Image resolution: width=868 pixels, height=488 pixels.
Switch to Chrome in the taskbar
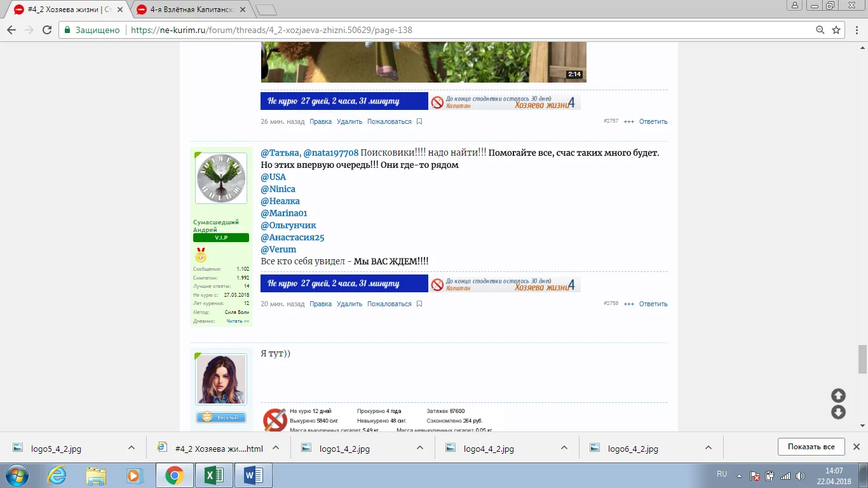click(x=175, y=475)
